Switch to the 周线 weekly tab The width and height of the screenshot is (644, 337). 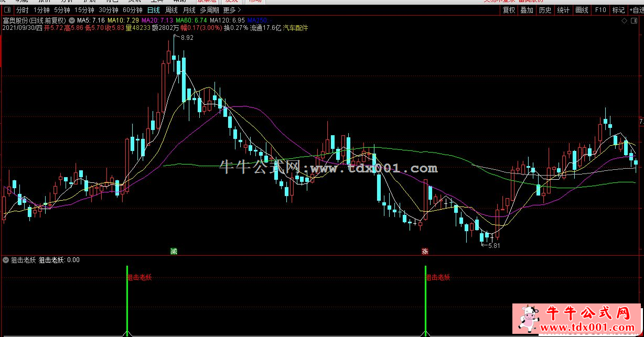pyautogui.click(x=171, y=10)
